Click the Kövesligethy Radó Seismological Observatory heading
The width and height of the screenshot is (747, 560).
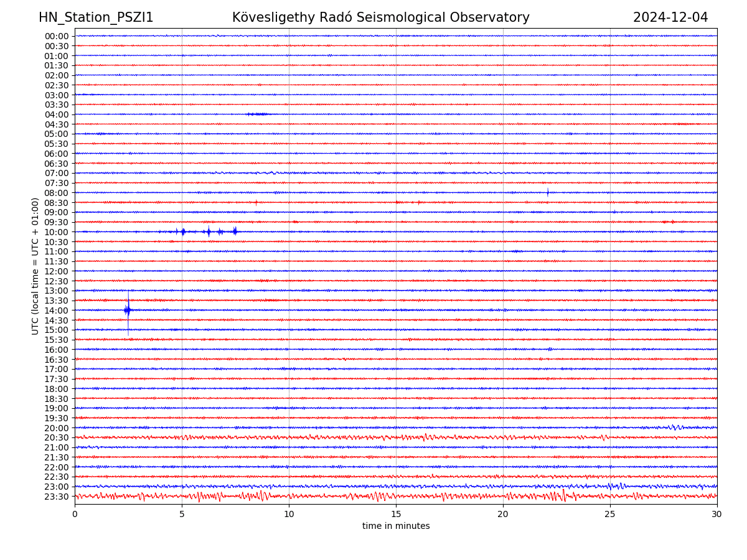tap(380, 17)
